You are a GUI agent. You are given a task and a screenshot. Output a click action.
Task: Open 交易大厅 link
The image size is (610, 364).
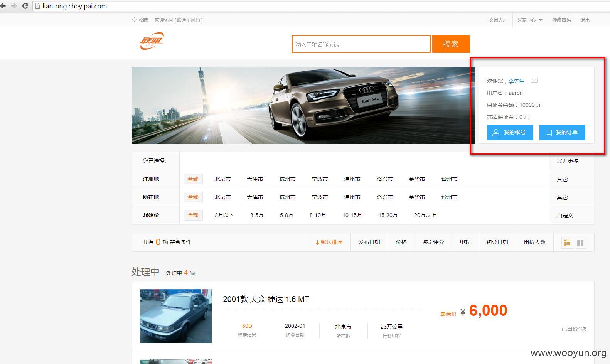point(498,20)
